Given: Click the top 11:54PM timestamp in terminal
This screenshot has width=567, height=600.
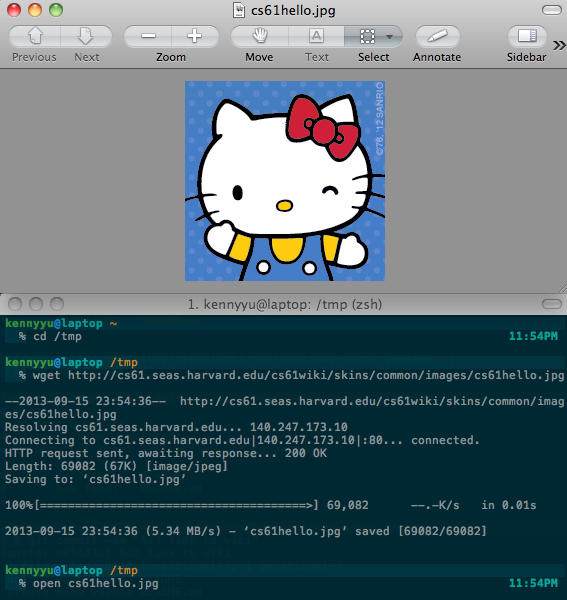Looking at the screenshot, I should click(x=533, y=336).
